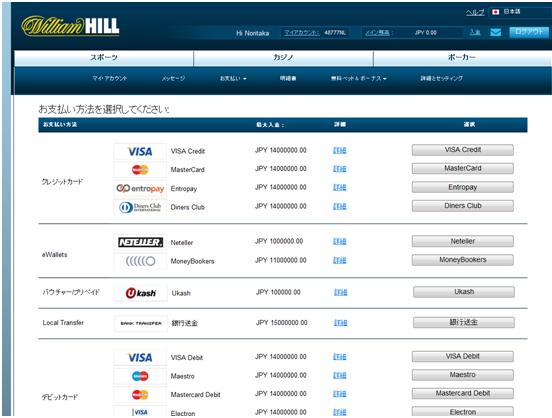552x418 pixels.
Task: Expand the 無料ベット＆ボーナス dropdown menu
Action: [358, 79]
